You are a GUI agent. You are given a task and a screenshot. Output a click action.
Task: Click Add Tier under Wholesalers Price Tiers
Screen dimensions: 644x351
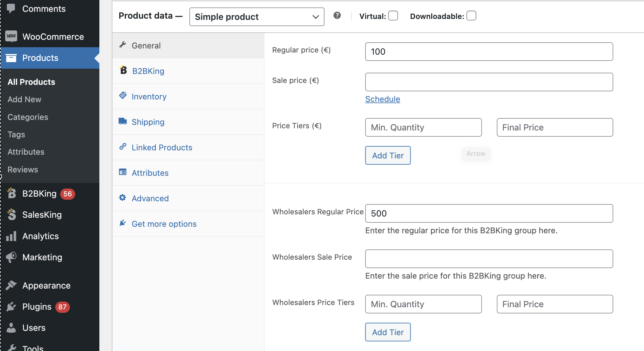click(x=388, y=332)
